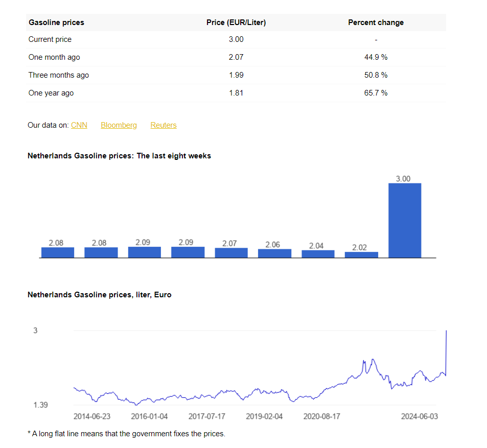Click the 'One year ago' row label
Viewport: 487px width, 448px height.
coord(51,93)
